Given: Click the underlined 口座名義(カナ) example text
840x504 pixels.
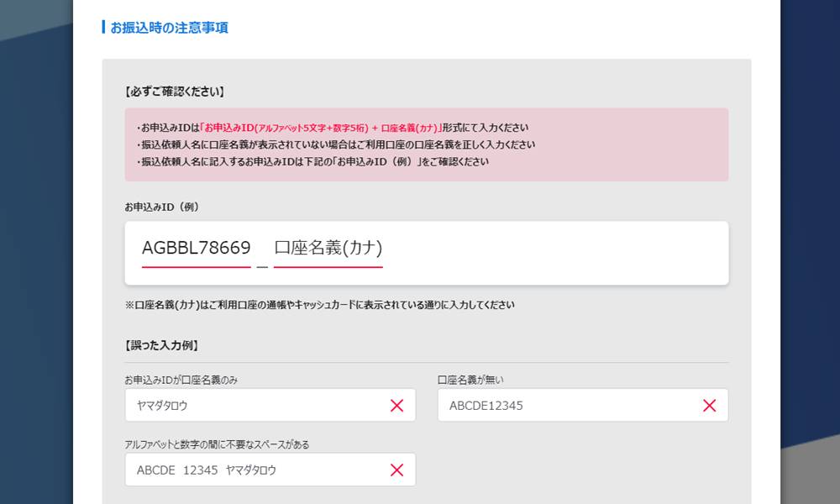Looking at the screenshot, I should tap(328, 248).
